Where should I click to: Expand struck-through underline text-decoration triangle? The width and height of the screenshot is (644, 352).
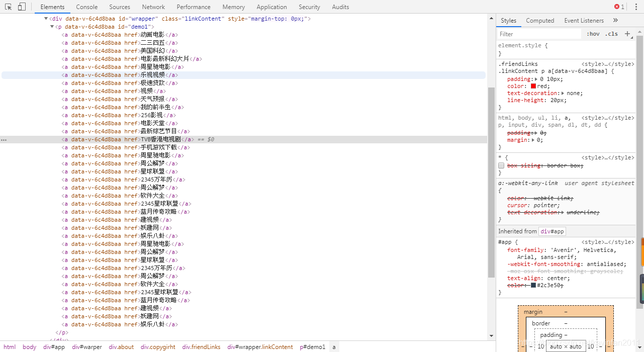click(563, 212)
